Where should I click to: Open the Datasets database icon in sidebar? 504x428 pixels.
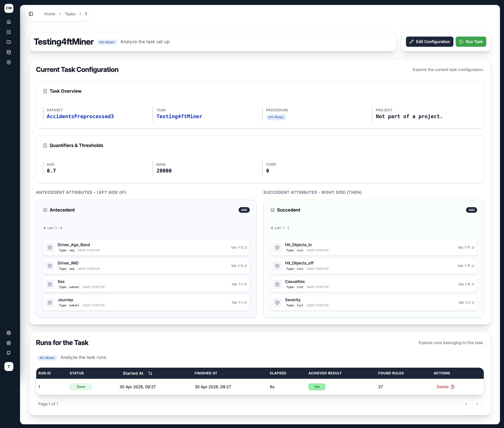pos(9,52)
